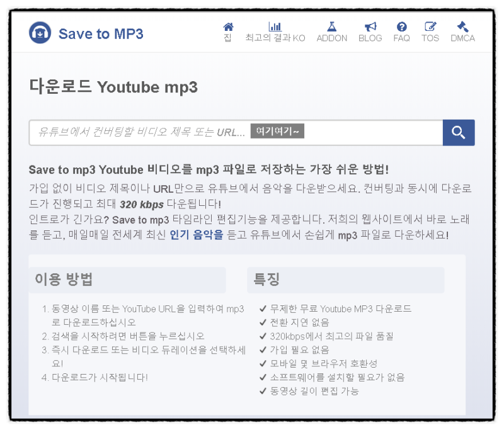Click the Save to MP3 site title
The width and height of the screenshot is (504, 430).
[x=101, y=34]
